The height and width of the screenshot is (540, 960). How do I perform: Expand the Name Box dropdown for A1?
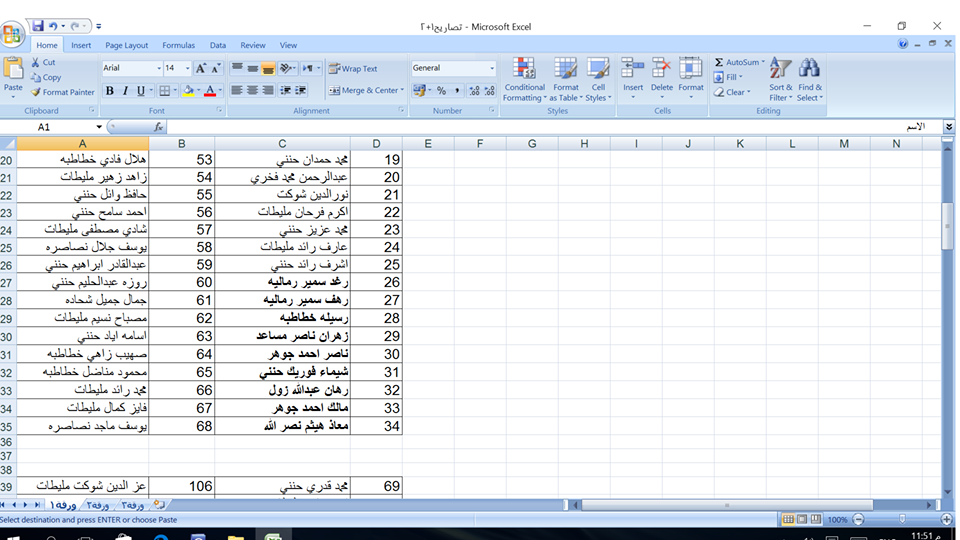99,128
